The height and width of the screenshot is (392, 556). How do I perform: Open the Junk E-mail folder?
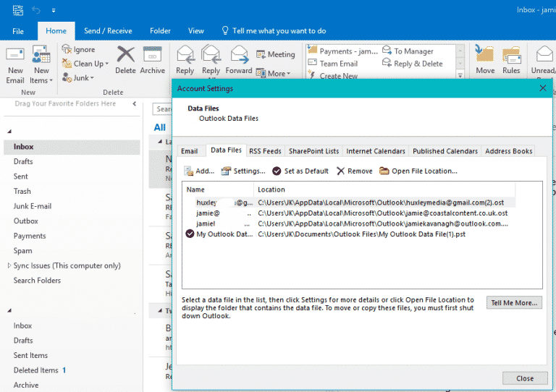33,206
